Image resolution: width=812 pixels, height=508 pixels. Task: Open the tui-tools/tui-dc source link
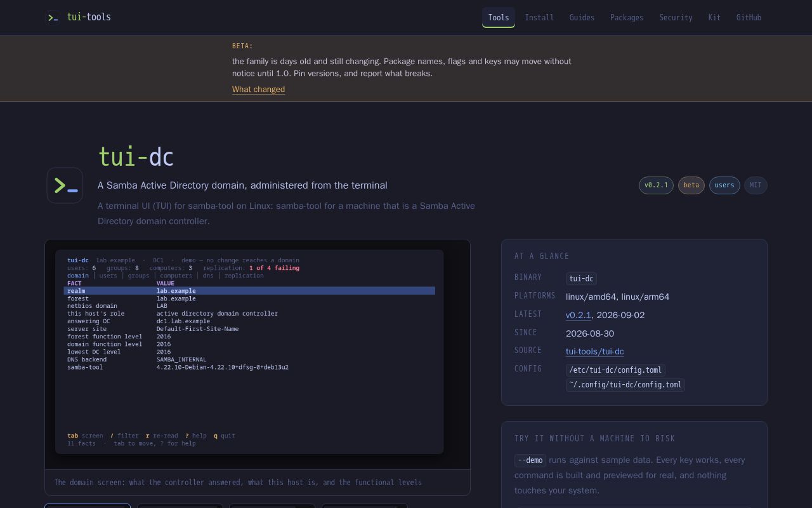pos(594,351)
